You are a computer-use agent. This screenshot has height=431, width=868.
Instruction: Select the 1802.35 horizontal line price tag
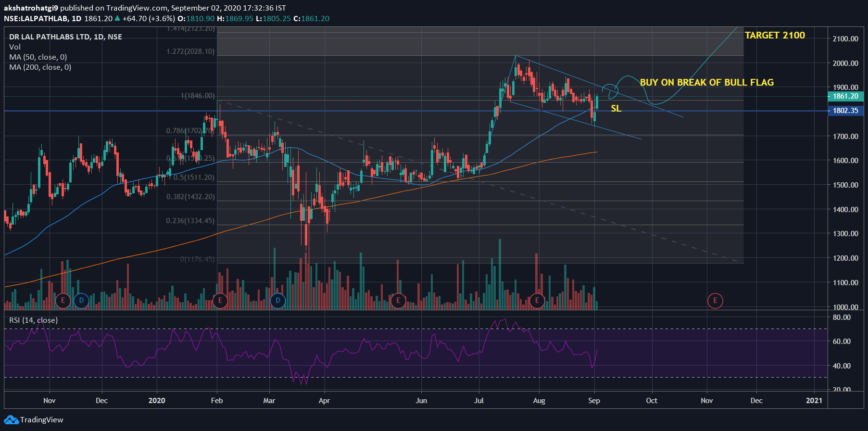pyautogui.click(x=845, y=111)
